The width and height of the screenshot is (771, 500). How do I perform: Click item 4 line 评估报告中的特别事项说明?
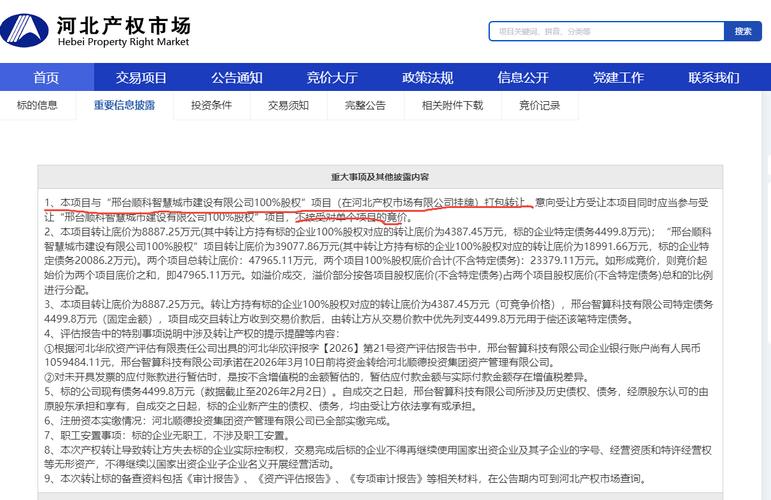(x=192, y=334)
